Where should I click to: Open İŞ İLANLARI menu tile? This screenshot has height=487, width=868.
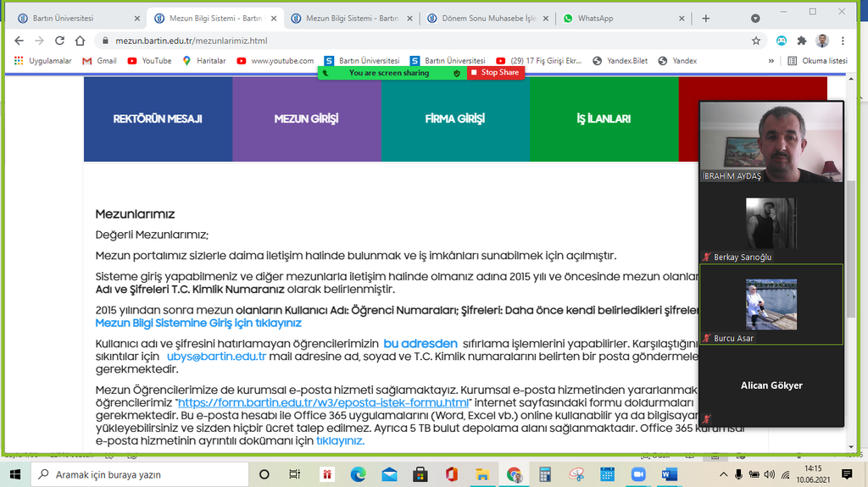(604, 119)
